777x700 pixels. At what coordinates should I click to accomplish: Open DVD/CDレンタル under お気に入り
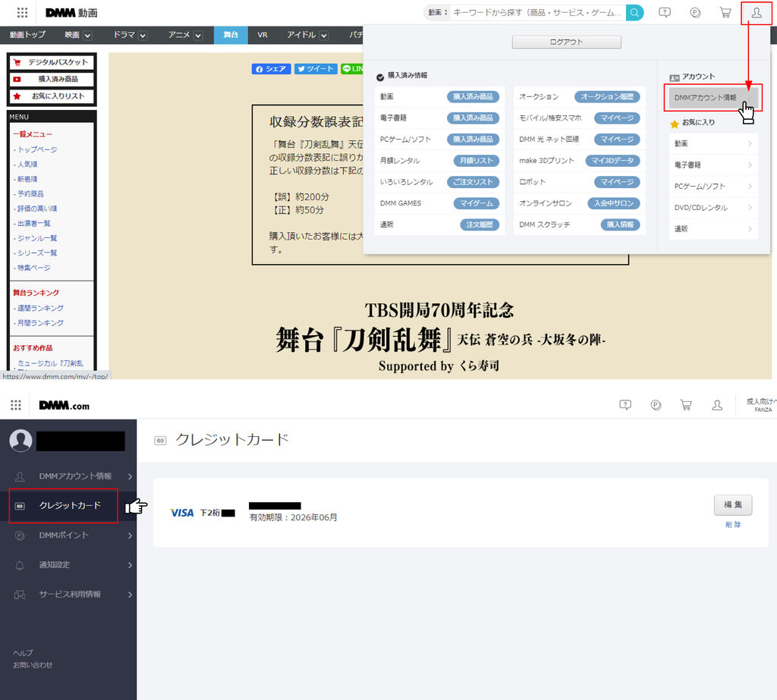click(713, 207)
